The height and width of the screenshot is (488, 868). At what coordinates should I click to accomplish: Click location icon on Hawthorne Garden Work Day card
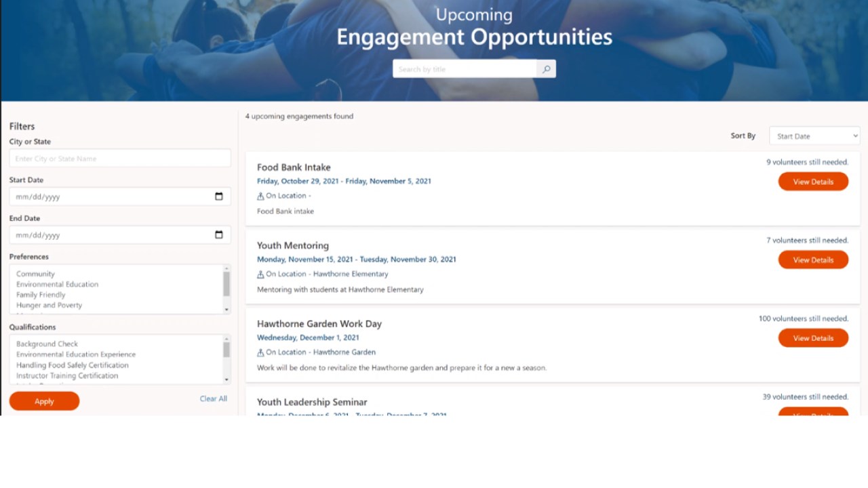260,352
